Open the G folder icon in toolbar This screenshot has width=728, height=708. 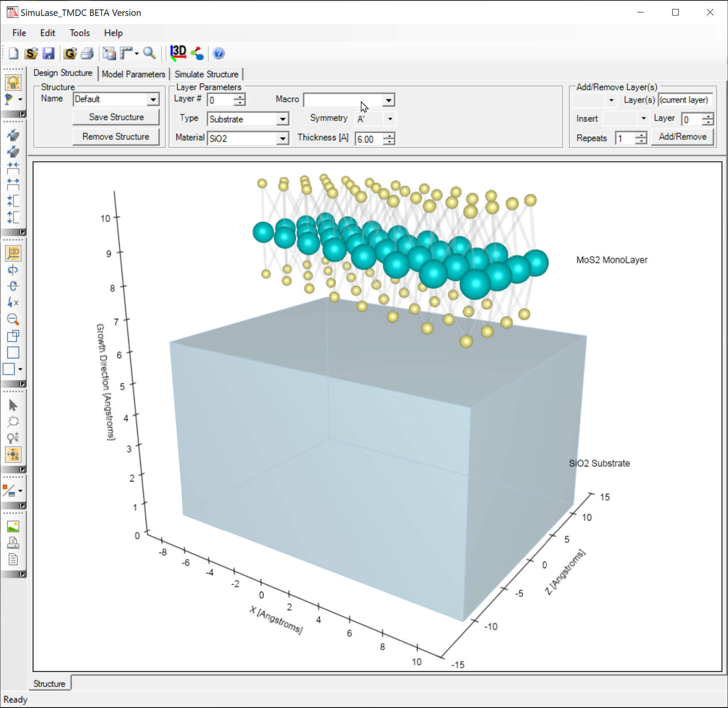pyautogui.click(x=70, y=53)
